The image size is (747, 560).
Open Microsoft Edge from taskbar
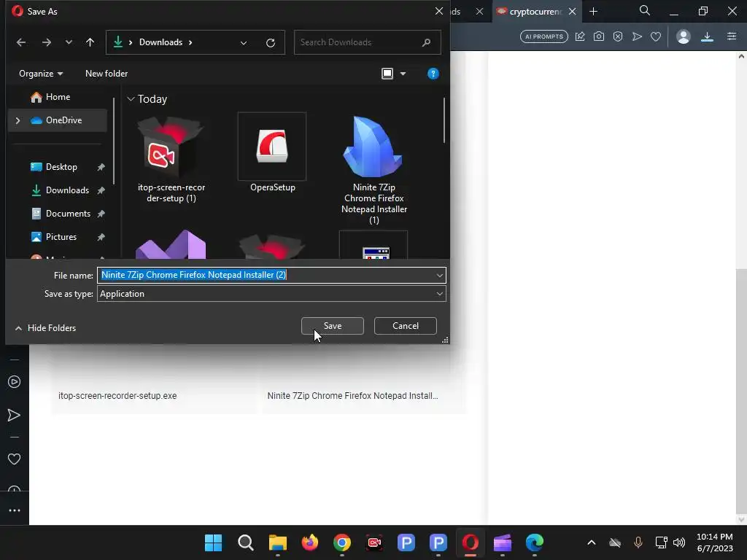pyautogui.click(x=535, y=542)
